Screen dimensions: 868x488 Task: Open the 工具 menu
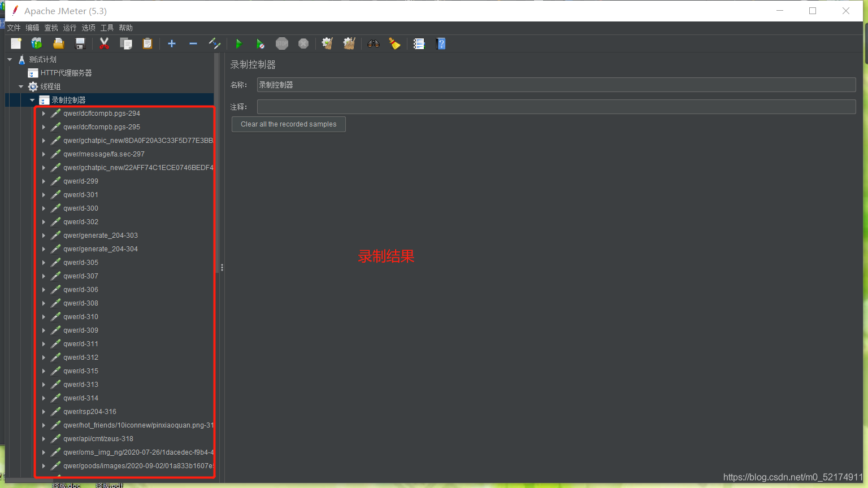[x=107, y=28]
